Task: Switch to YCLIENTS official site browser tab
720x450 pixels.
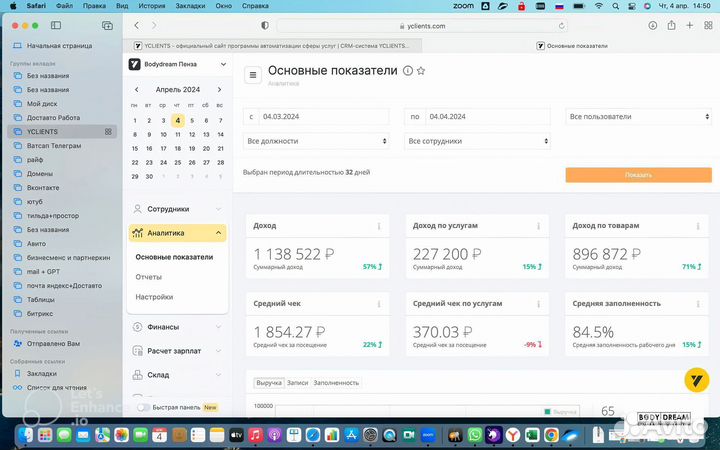Action: [x=272, y=46]
